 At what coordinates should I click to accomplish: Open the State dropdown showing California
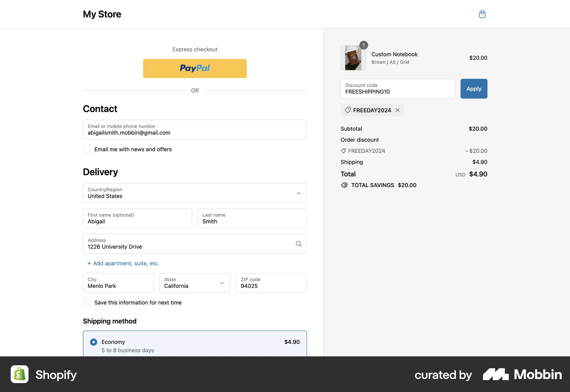(195, 283)
